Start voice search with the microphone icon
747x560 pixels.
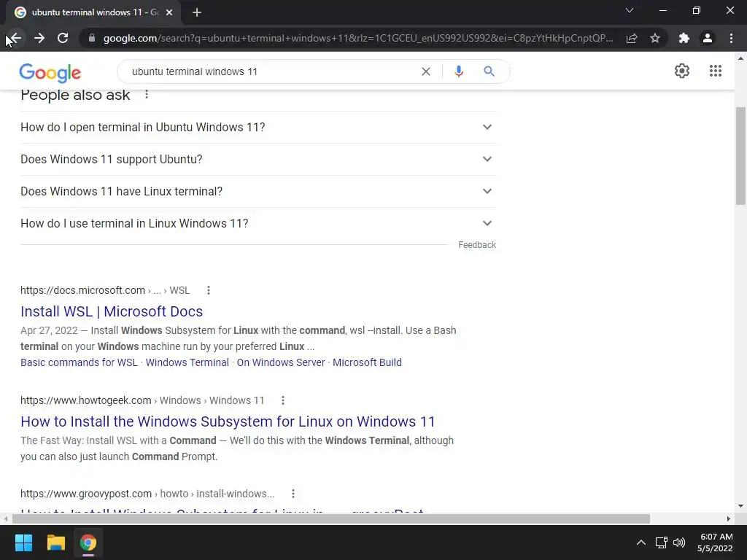coord(459,71)
